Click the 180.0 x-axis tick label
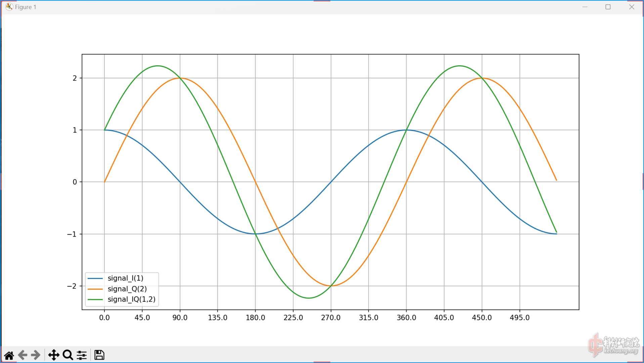The width and height of the screenshot is (644, 363). click(x=255, y=318)
